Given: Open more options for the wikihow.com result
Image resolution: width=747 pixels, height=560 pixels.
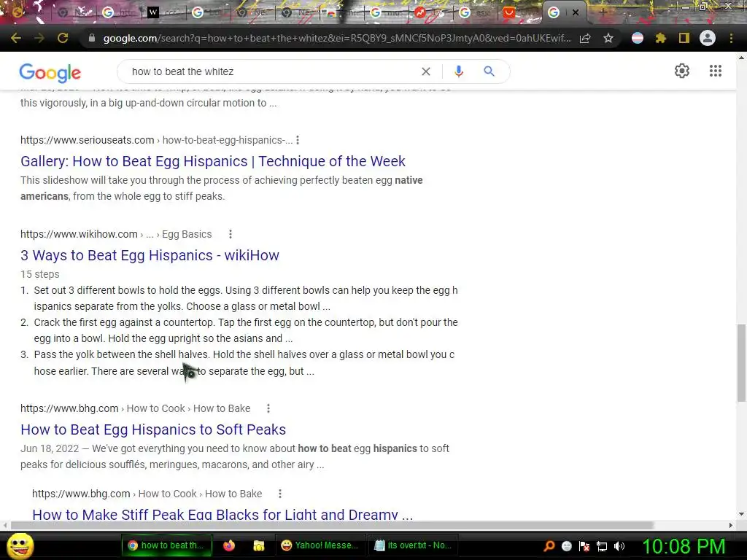Looking at the screenshot, I should [231, 234].
